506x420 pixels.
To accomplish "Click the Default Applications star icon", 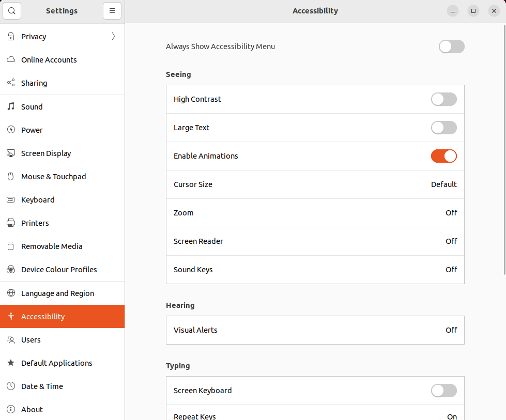I will pos(11,363).
